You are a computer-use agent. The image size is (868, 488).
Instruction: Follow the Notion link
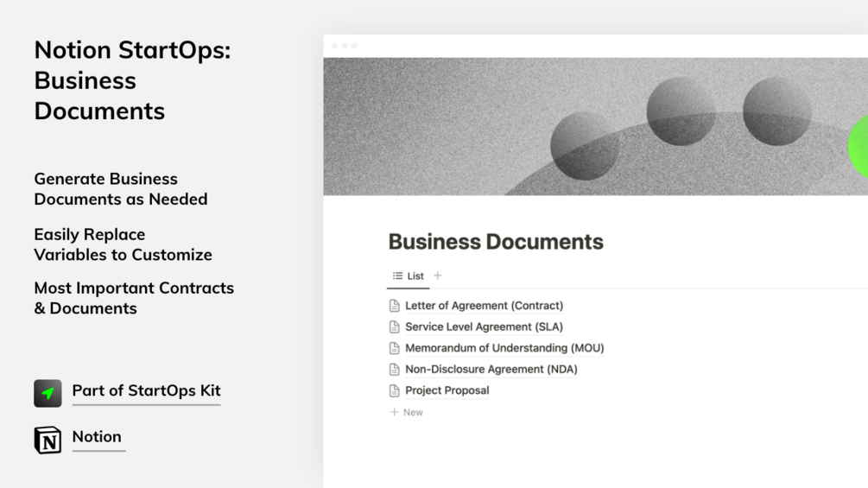(97, 436)
